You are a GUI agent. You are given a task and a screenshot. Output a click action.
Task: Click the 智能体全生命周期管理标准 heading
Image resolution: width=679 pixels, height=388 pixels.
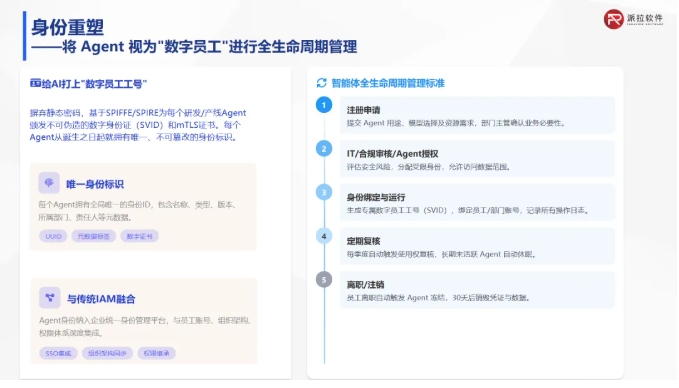(388, 83)
